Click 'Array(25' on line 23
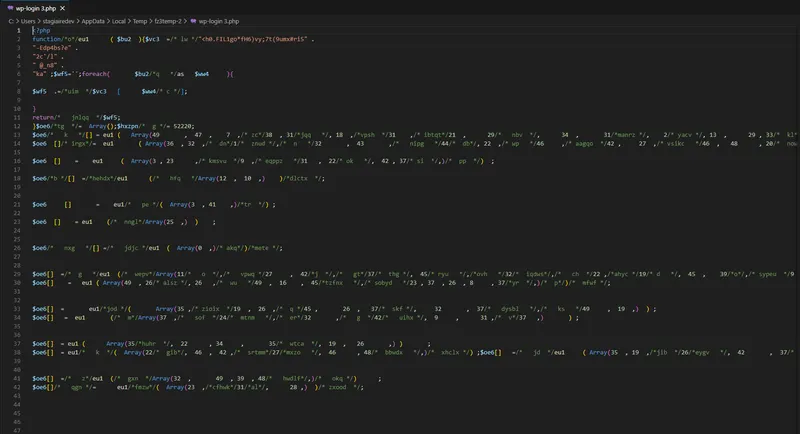 (x=159, y=222)
